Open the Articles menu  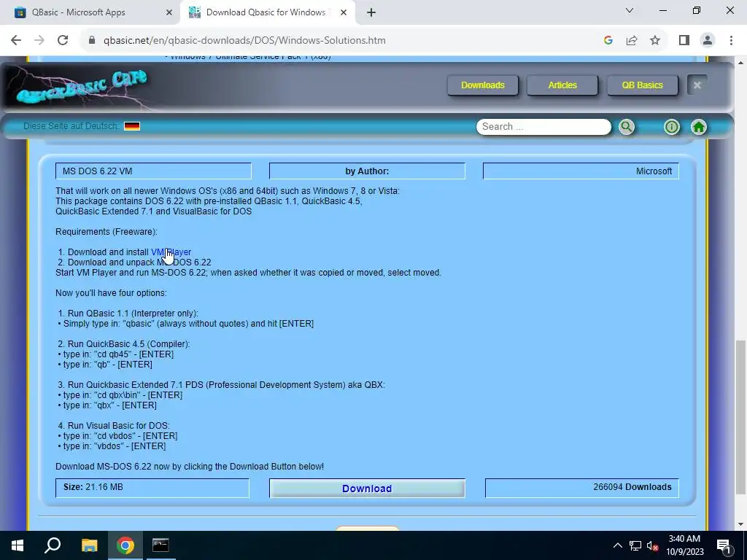[562, 85]
